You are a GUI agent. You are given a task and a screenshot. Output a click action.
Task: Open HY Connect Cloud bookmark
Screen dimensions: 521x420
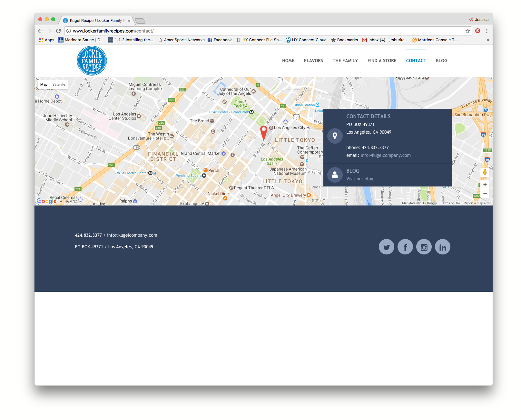(x=306, y=40)
